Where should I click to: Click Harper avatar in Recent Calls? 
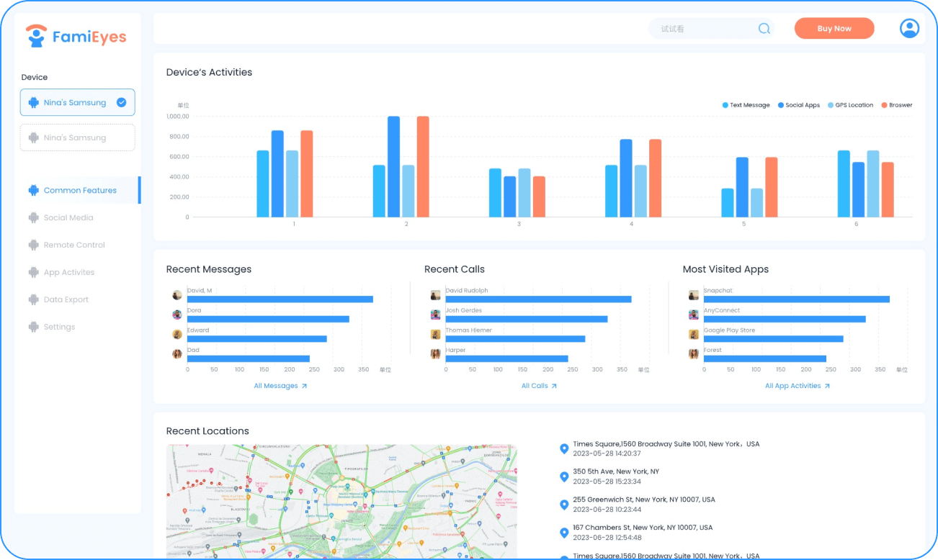coord(436,353)
